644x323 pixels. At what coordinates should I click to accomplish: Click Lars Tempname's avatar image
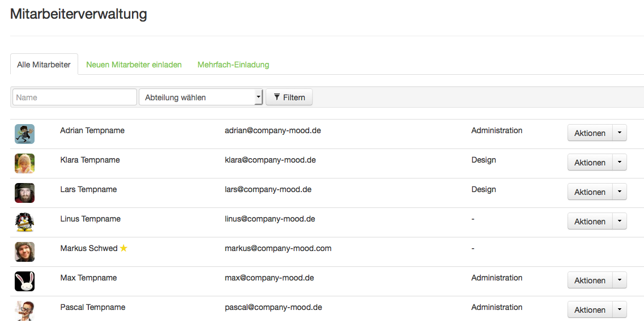point(24,193)
